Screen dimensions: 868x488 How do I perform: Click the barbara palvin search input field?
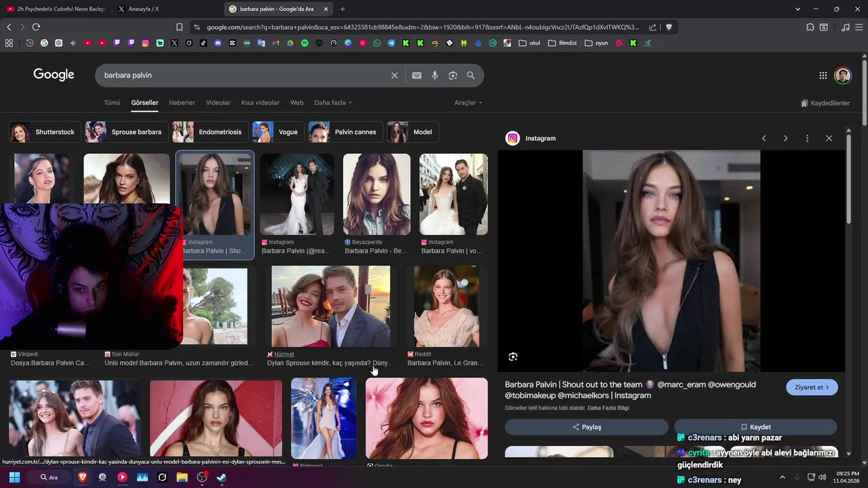[x=244, y=75]
